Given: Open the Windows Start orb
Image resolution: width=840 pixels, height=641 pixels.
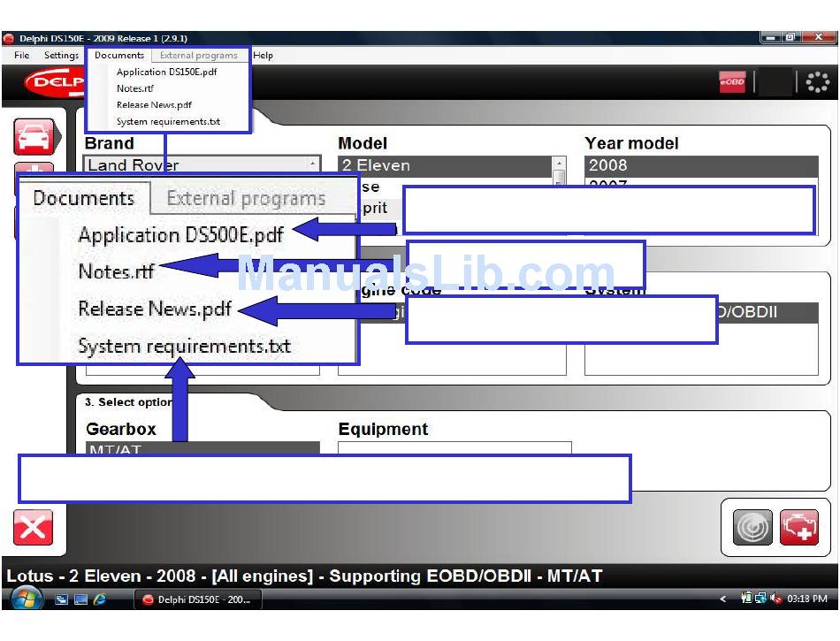Looking at the screenshot, I should (26, 599).
